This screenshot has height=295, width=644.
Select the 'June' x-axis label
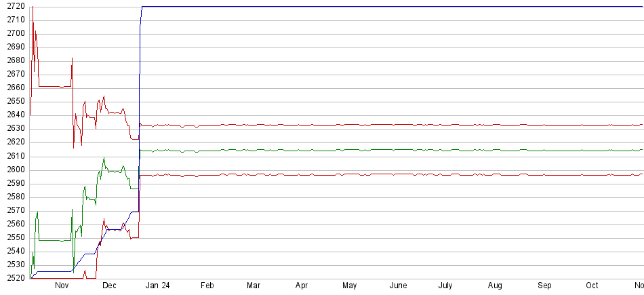coord(399,286)
